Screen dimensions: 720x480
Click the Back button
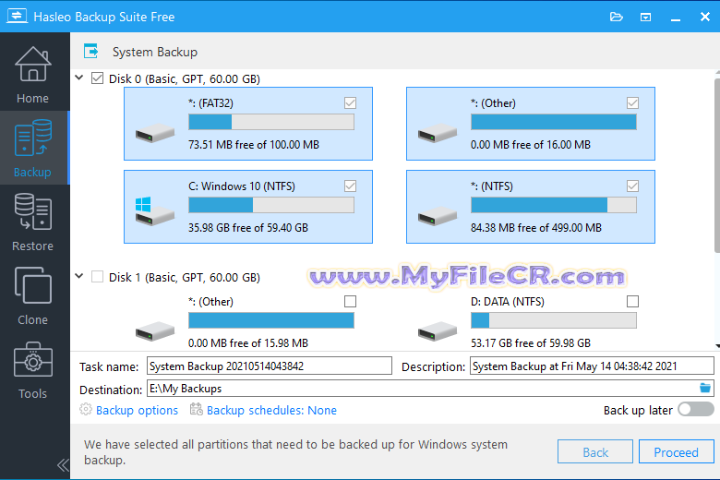(595, 452)
